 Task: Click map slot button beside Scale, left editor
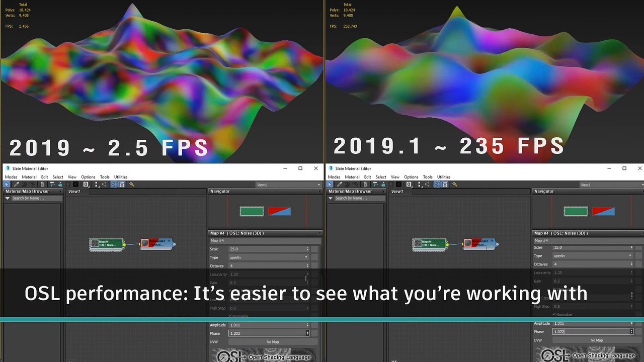[314, 249]
